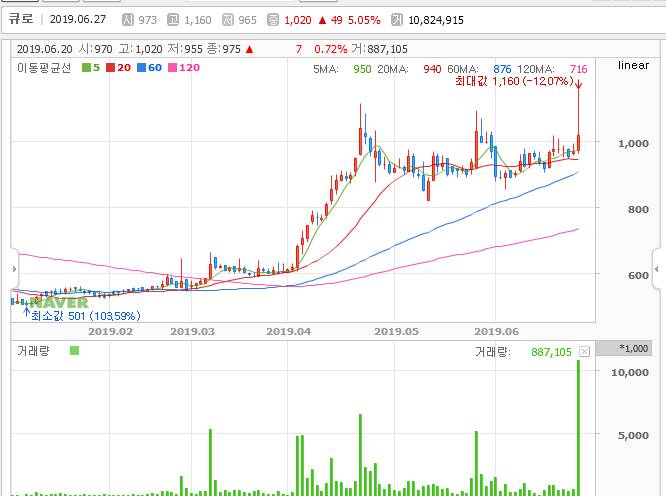Image resolution: width=666 pixels, height=496 pixels.
Task: Click the high price icon beside 1,160
Action: pyautogui.click(x=173, y=20)
